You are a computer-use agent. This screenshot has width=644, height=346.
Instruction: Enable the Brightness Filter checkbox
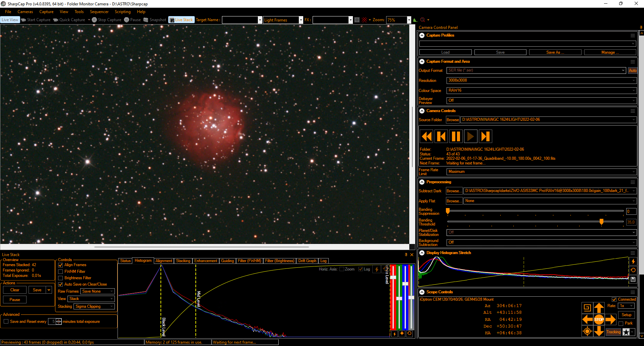point(61,278)
